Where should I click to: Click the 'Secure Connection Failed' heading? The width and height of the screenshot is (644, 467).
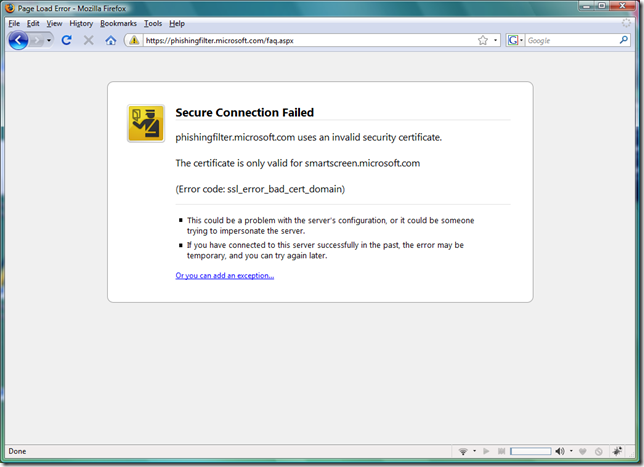(244, 112)
